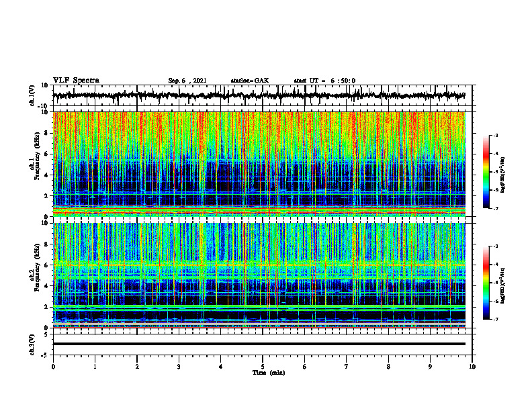
Task: Click tick label "7" on the Time axis
Action: point(347,367)
